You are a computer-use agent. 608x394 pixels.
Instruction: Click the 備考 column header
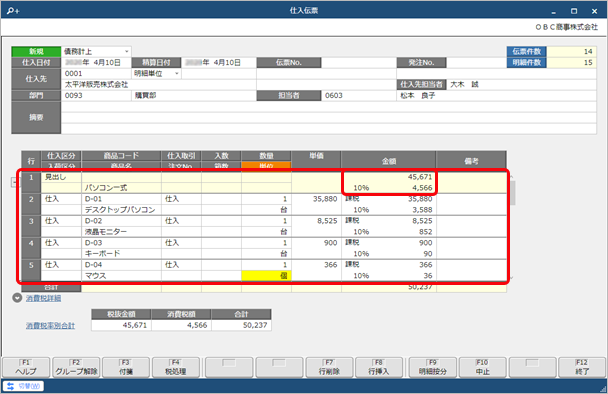click(x=471, y=161)
